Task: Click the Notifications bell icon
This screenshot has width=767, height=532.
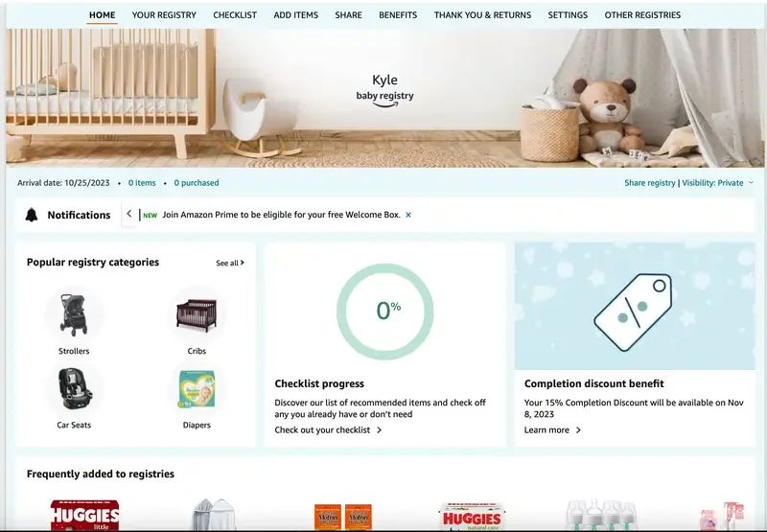Action: 32,215
